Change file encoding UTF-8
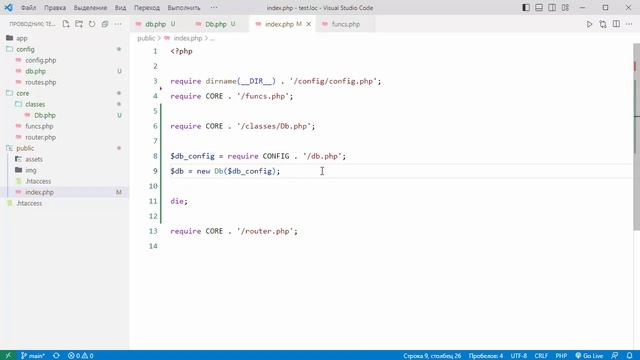The width and height of the screenshot is (640, 360). click(x=519, y=356)
